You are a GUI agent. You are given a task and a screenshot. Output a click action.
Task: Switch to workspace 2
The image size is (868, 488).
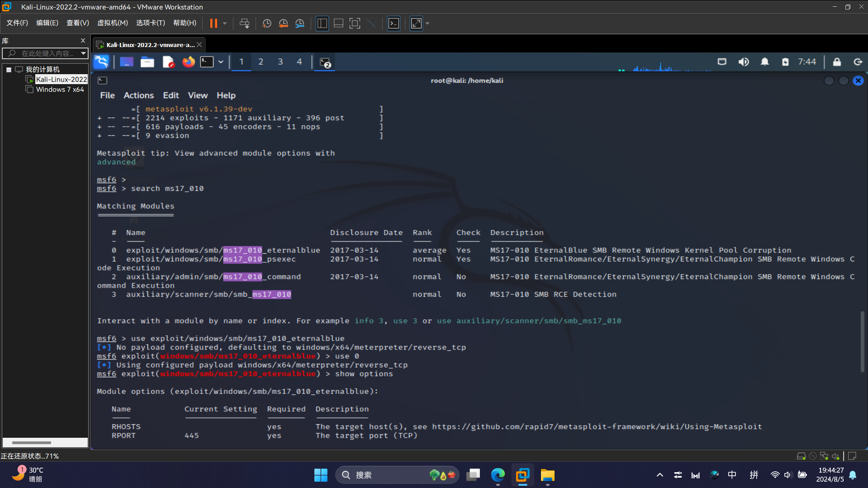(x=261, y=62)
